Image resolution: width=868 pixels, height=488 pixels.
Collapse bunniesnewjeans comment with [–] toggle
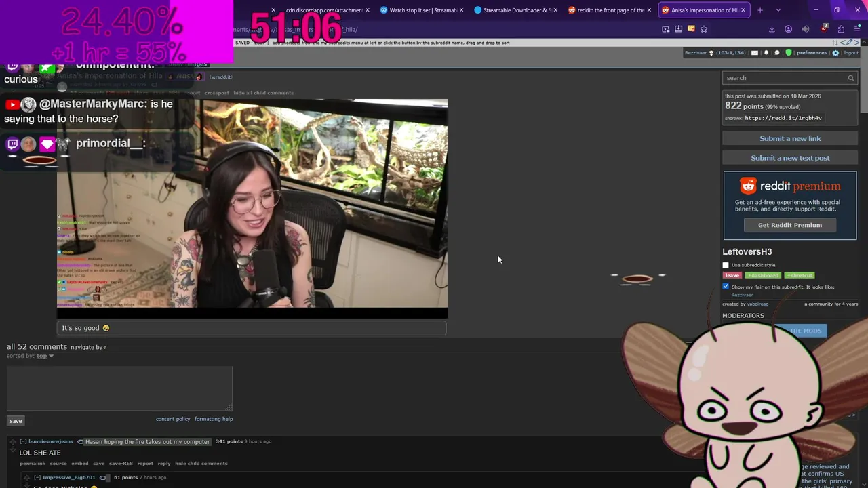23,441
